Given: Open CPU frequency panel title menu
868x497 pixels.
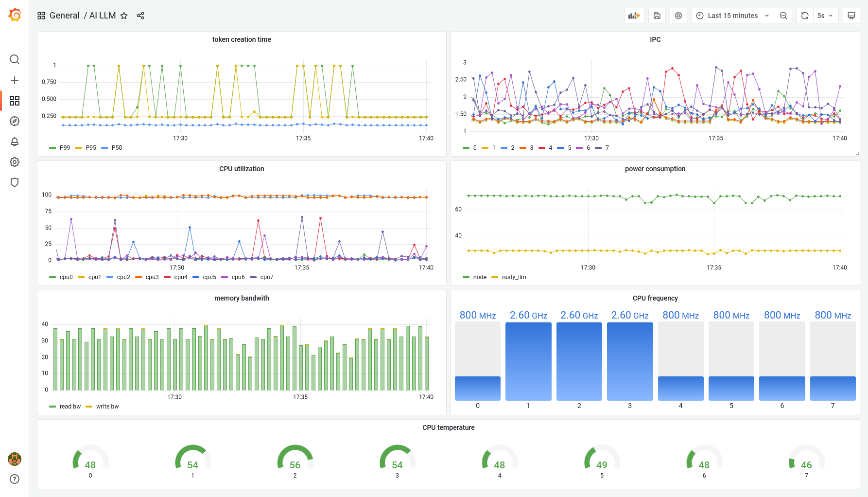Looking at the screenshot, I should tap(655, 298).
